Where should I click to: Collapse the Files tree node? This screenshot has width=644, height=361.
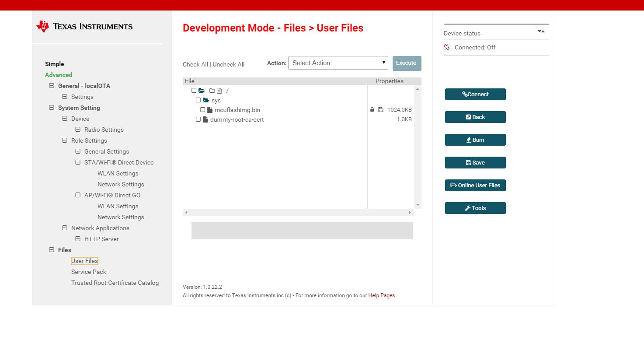(52, 250)
